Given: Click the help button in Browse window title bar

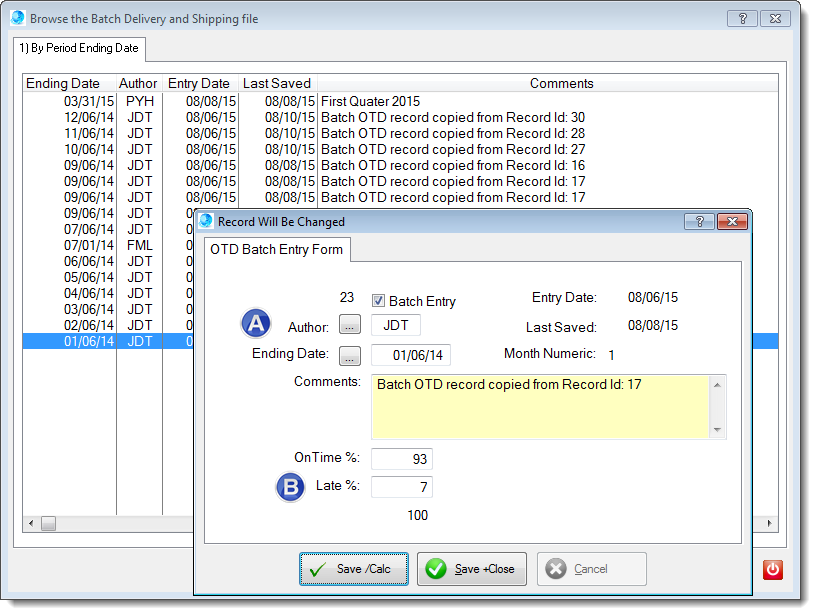Looking at the screenshot, I should click(x=741, y=18).
